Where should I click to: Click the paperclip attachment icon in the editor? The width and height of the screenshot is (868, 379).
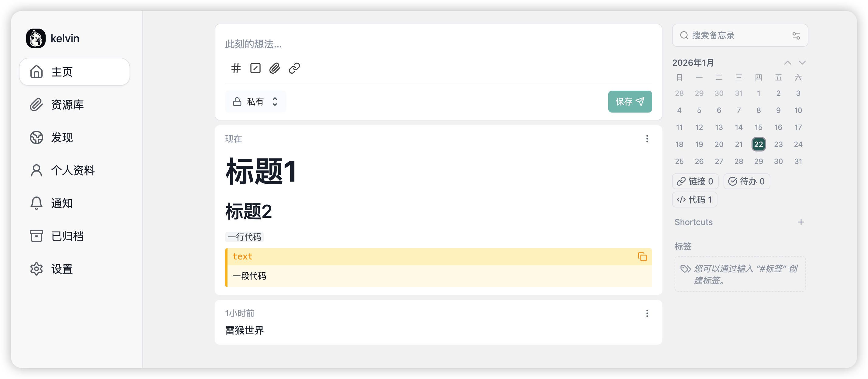[275, 68]
